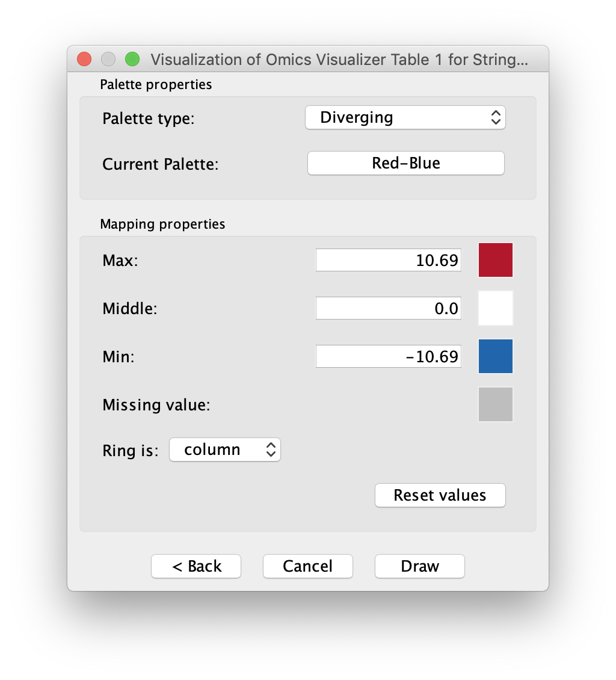
Task: Pick the blue Min color swatch
Action: pos(495,356)
